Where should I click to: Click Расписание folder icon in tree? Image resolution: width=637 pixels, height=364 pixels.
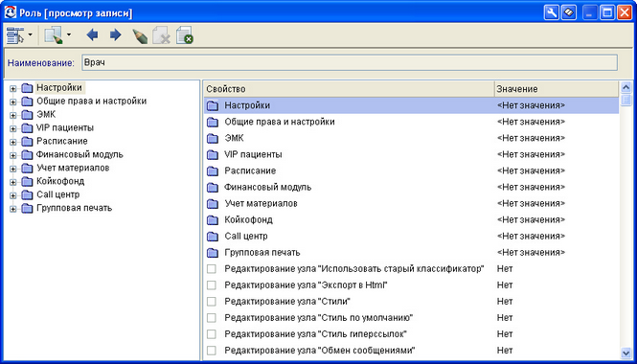tap(27, 142)
